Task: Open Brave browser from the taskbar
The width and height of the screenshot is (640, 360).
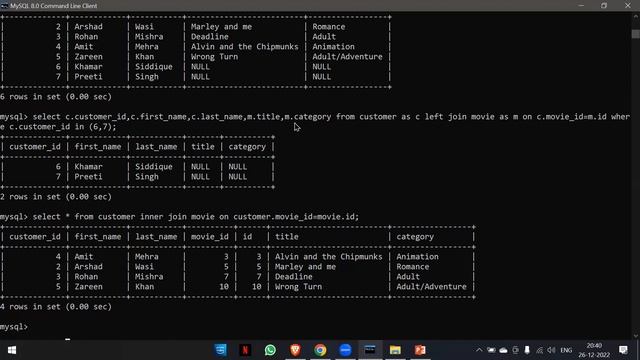Action: pyautogui.click(x=295, y=350)
